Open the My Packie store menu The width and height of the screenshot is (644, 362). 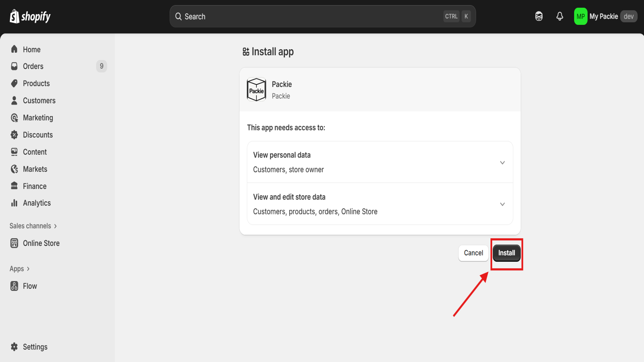click(605, 16)
